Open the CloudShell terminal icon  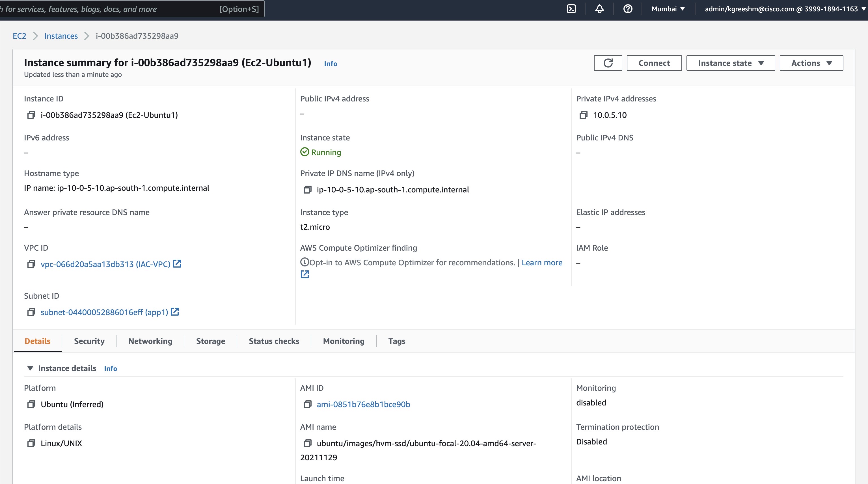(571, 9)
